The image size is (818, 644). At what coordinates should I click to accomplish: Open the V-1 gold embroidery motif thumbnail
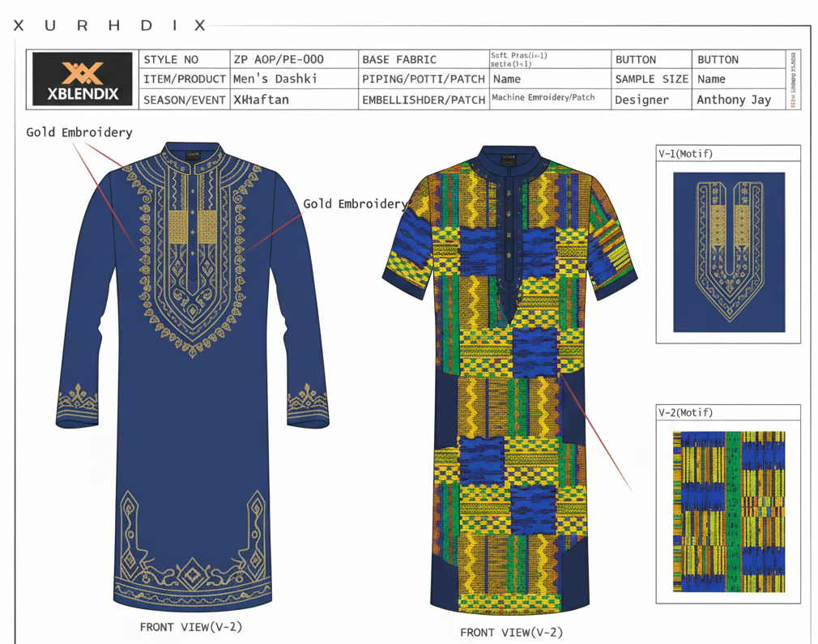729,252
